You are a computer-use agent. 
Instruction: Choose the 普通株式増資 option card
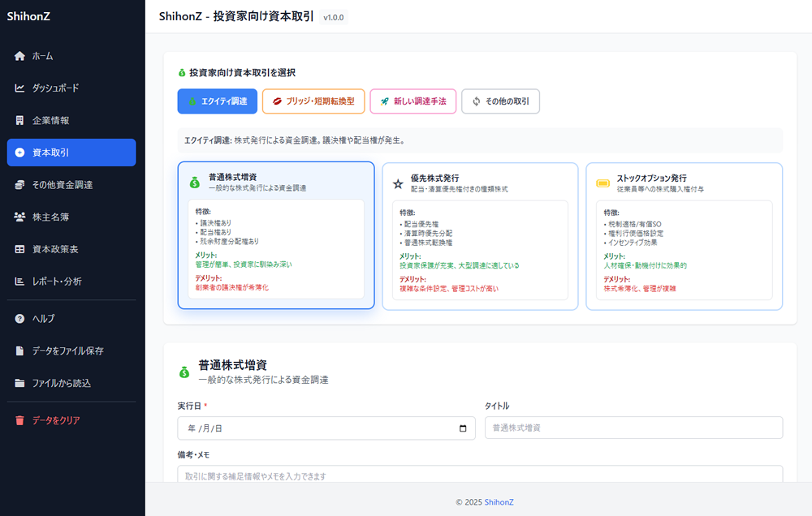pos(276,235)
